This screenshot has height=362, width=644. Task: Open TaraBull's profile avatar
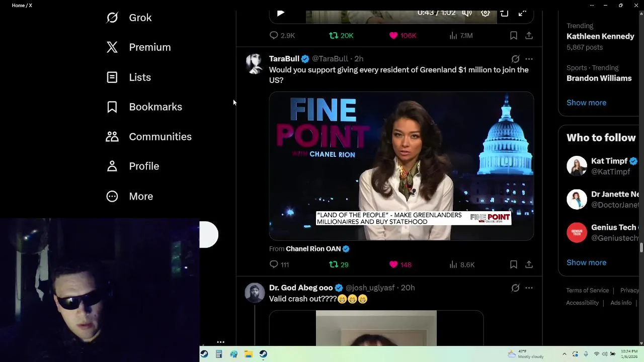coord(255,64)
